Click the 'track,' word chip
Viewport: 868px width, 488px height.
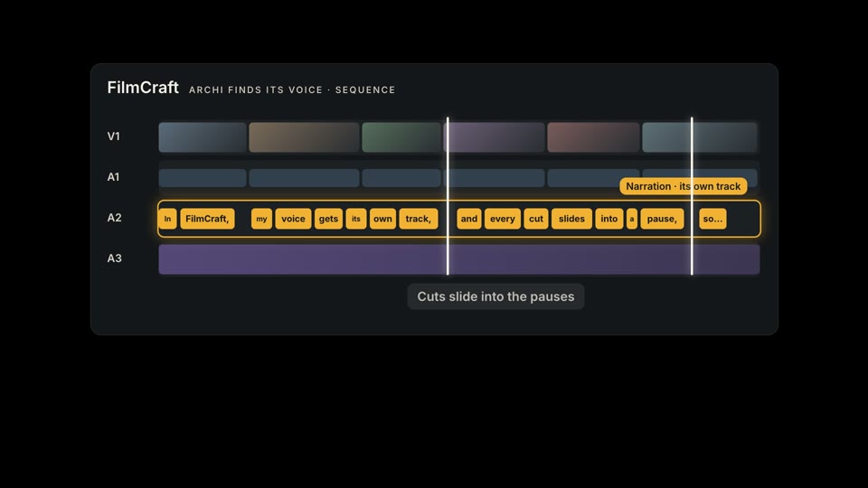tap(419, 219)
